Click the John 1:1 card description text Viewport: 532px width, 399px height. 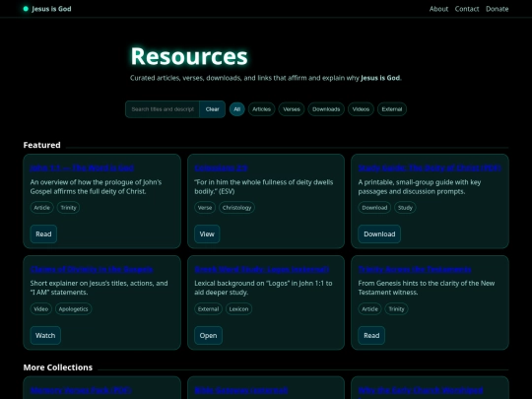pos(96,186)
